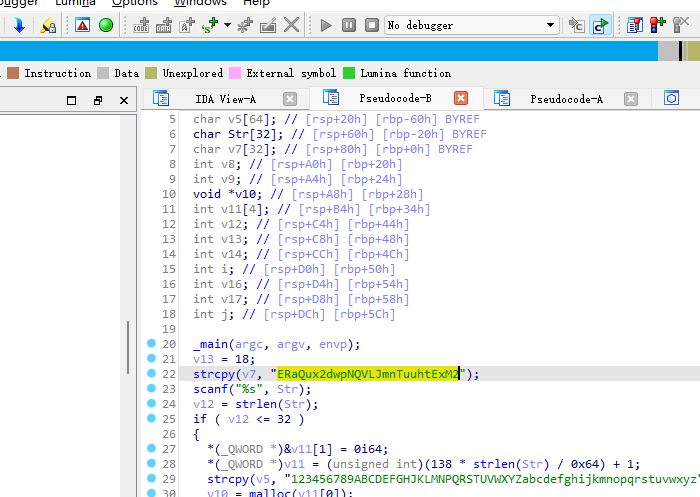Open the Windows menu
The width and height of the screenshot is (700, 497).
(200, 3)
